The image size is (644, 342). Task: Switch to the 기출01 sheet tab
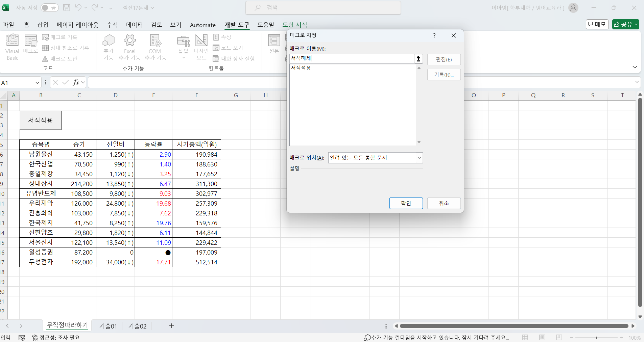click(108, 326)
